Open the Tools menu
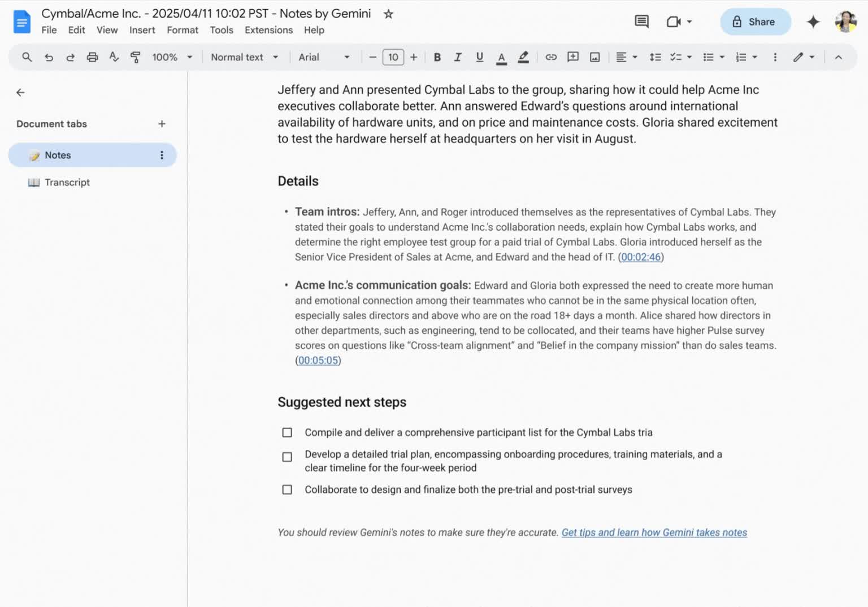The image size is (868, 607). point(222,30)
